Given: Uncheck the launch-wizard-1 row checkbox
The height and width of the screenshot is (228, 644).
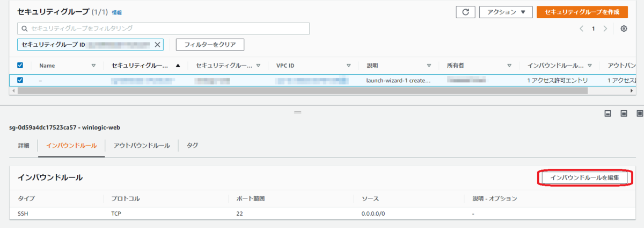Looking at the screenshot, I should click(20, 80).
